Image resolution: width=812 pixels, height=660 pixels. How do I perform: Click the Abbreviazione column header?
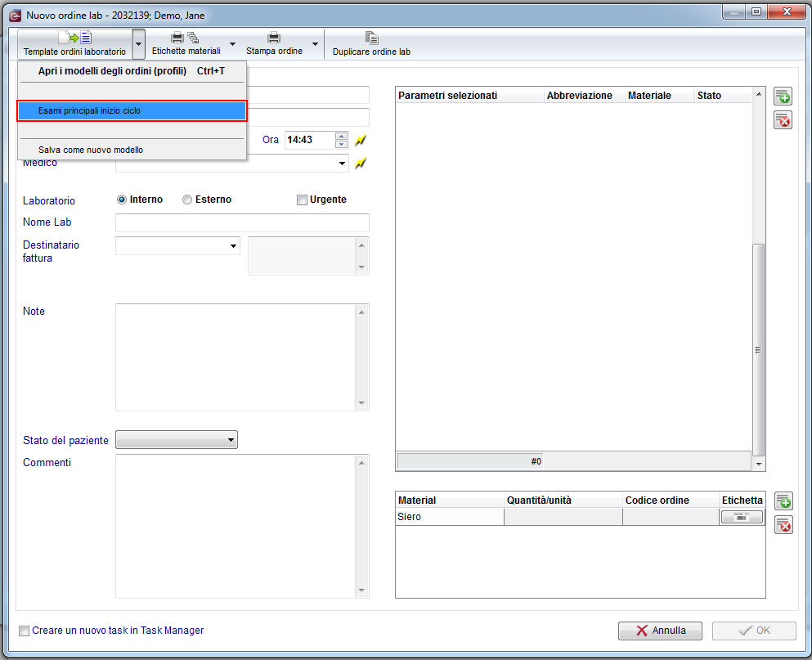(584, 96)
